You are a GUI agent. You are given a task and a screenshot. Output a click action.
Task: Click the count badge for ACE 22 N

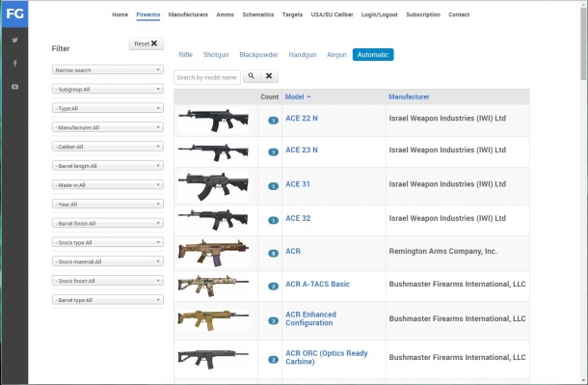pos(273,121)
